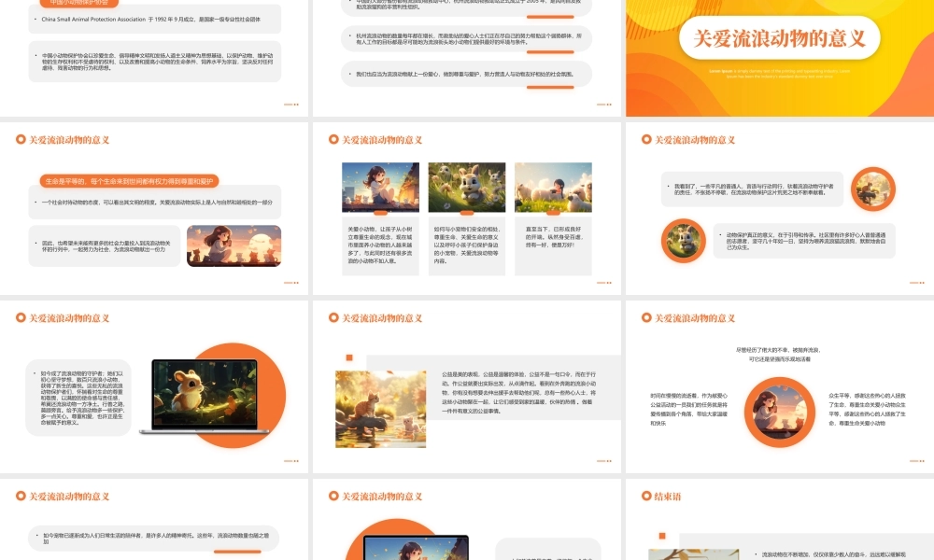Select the girl-at-sunset picture beside the 因此 text box

click(234, 245)
